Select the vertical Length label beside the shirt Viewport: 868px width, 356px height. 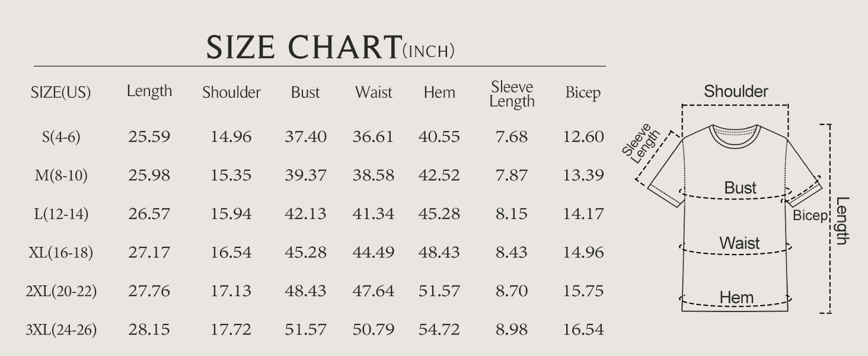[x=843, y=221]
